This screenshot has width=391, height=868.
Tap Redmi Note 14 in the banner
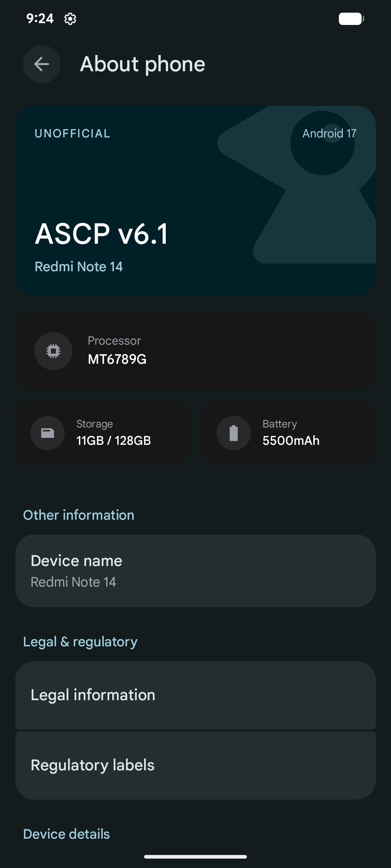pos(79,267)
